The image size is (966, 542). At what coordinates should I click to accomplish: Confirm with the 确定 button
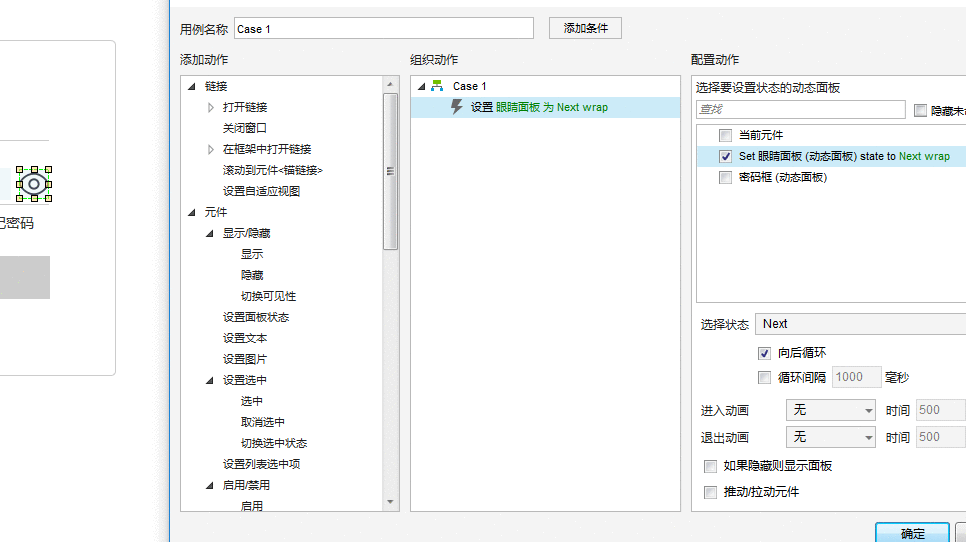[x=912, y=533]
